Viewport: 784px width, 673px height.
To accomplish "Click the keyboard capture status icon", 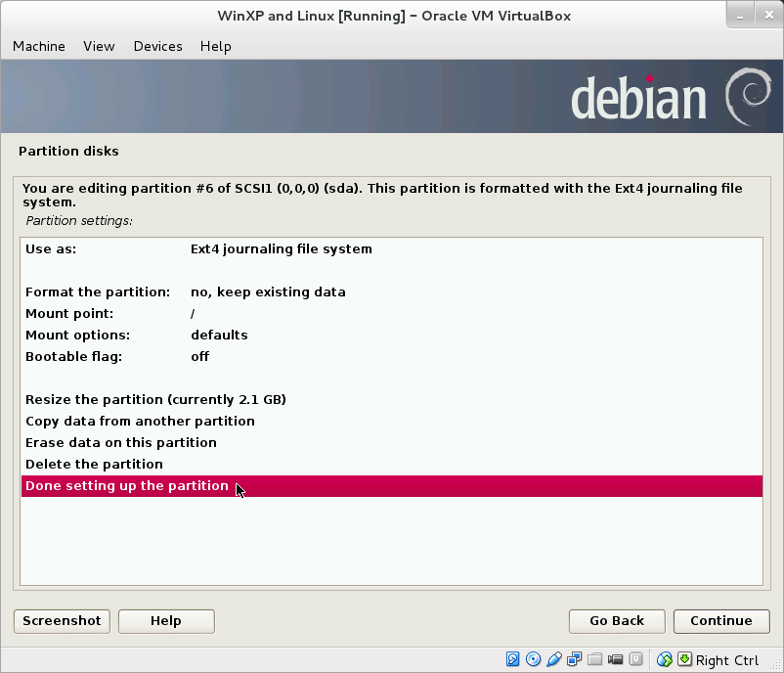I will (684, 659).
